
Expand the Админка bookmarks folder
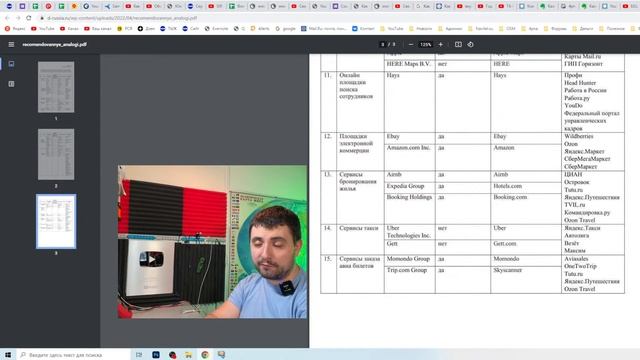[x=450, y=29]
